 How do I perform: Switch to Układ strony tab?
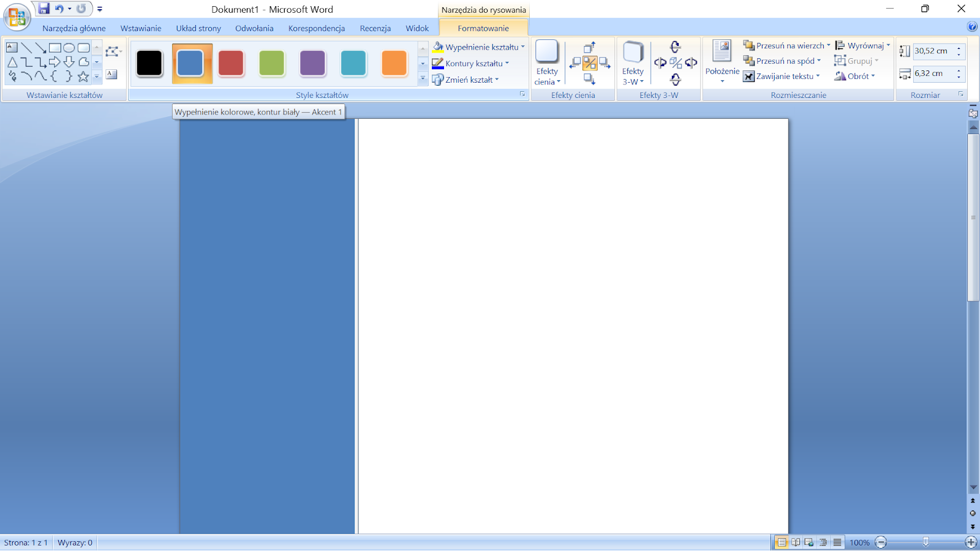(198, 28)
